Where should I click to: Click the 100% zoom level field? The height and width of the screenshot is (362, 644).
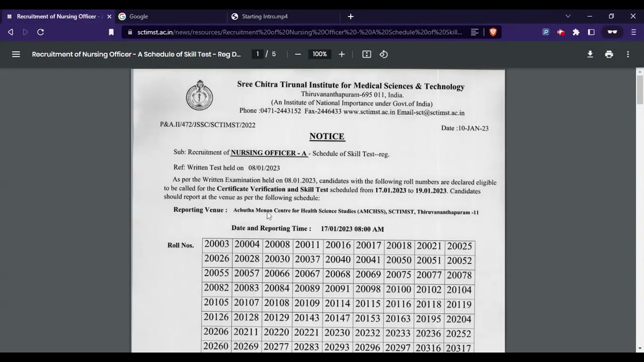pyautogui.click(x=319, y=54)
